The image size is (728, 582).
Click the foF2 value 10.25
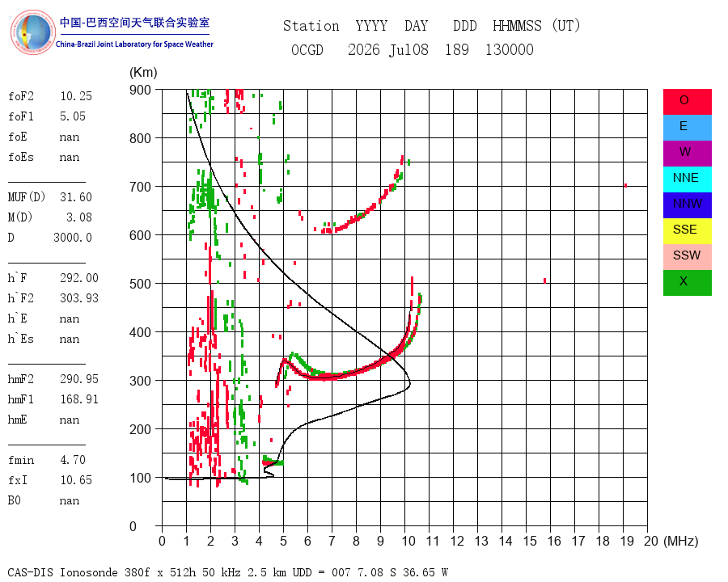click(76, 96)
